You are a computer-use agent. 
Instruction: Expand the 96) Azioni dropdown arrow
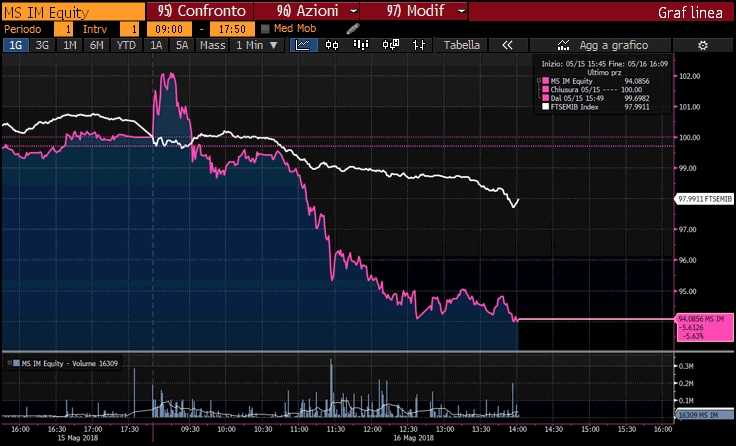(354, 11)
